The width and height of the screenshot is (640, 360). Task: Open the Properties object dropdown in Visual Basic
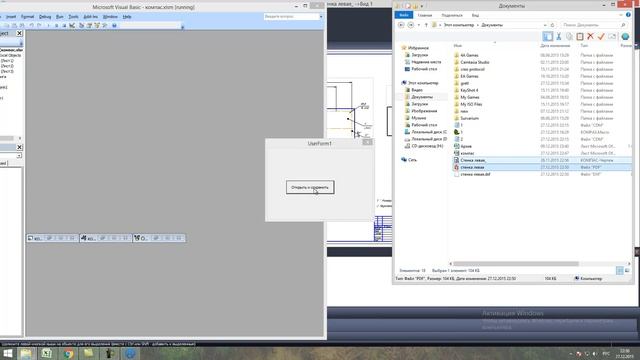click(19, 156)
